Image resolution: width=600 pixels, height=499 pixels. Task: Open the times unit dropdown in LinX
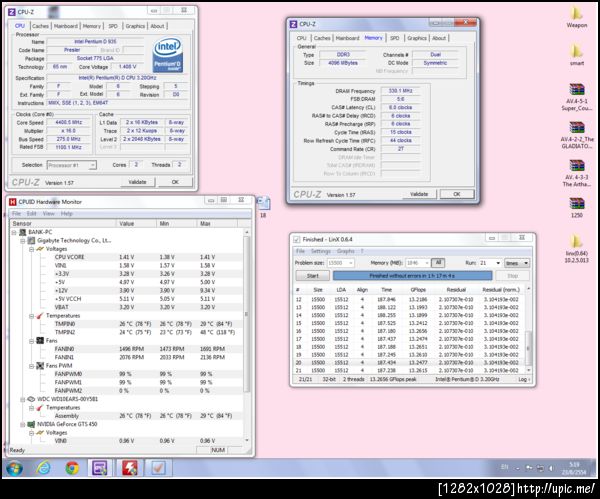point(517,263)
